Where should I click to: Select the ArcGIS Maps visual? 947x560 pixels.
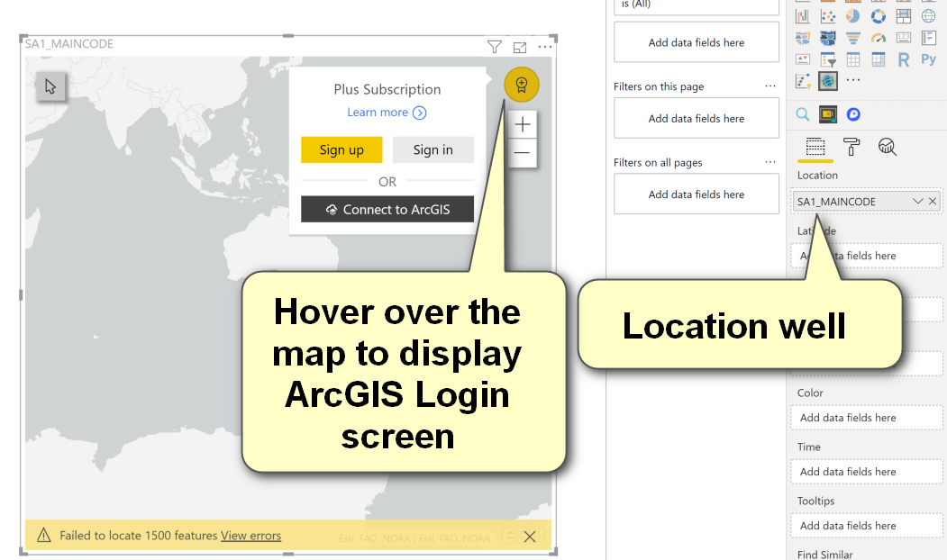click(828, 80)
